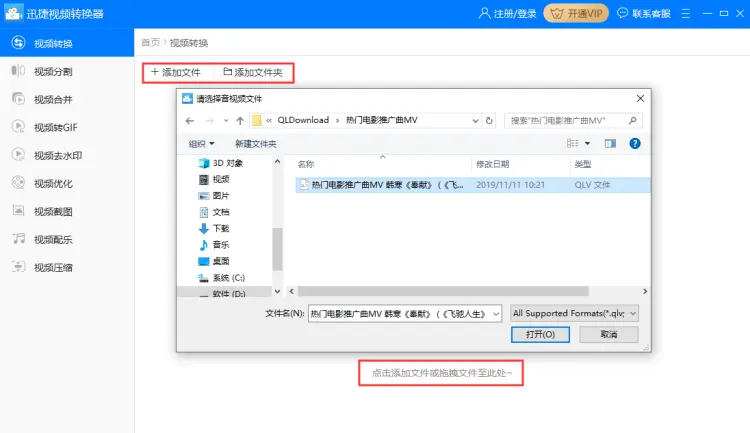750x433 pixels.
Task: Click 注册/登录 in the title bar
Action: click(507, 13)
